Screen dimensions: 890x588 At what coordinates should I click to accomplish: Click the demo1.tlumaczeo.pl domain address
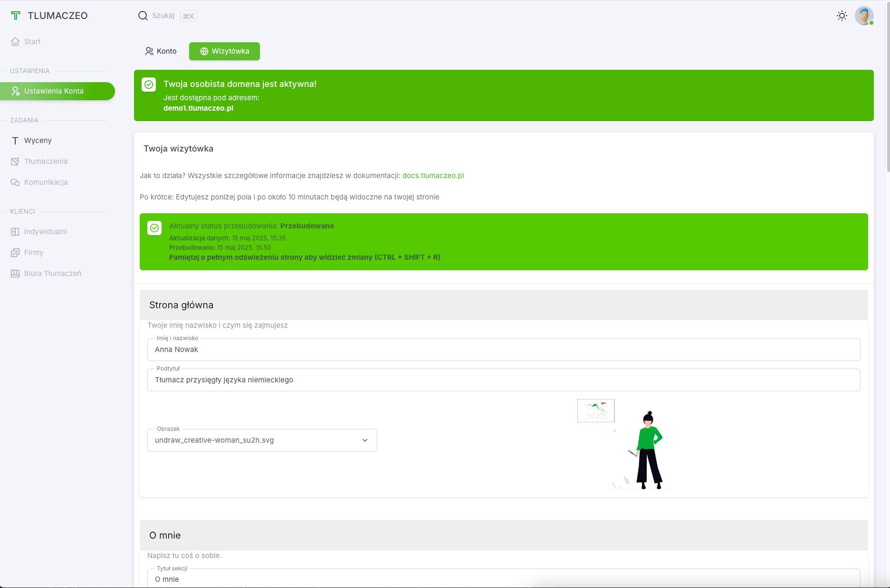pos(198,108)
